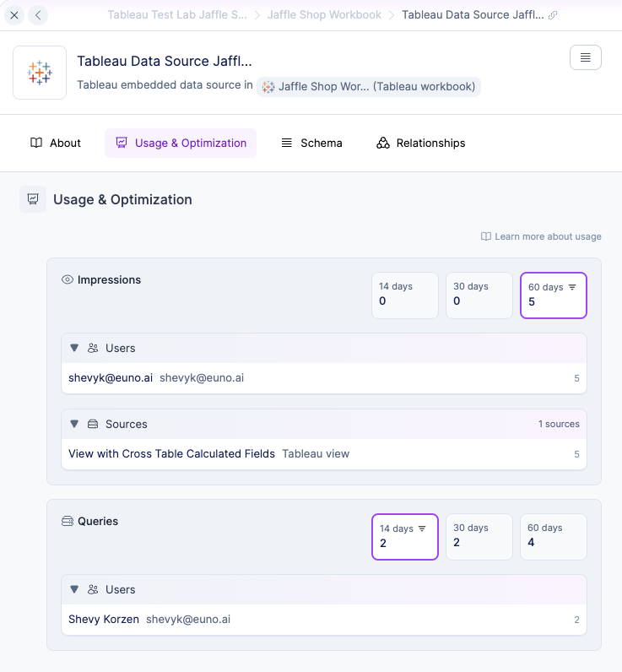Image resolution: width=622 pixels, height=672 pixels.
Task: Close the panel with the X button
Action: 14,15
